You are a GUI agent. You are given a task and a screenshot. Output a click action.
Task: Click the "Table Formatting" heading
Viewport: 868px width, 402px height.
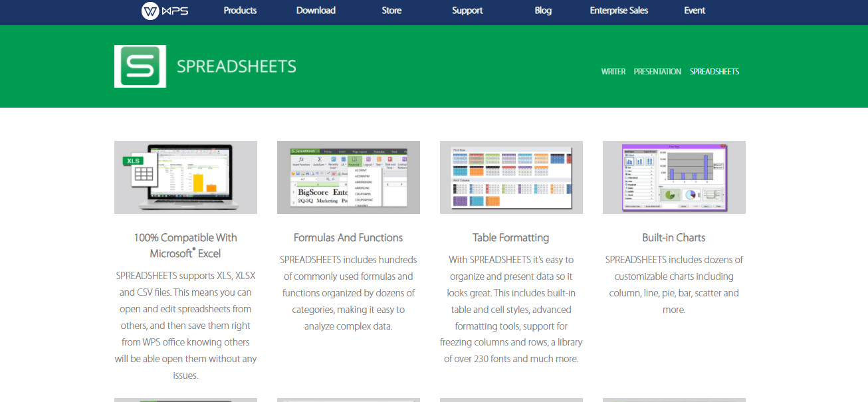[511, 238]
